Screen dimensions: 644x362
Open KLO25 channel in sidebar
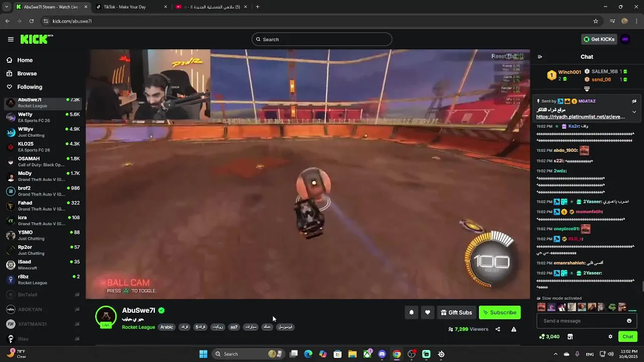pyautogui.click(x=43, y=147)
